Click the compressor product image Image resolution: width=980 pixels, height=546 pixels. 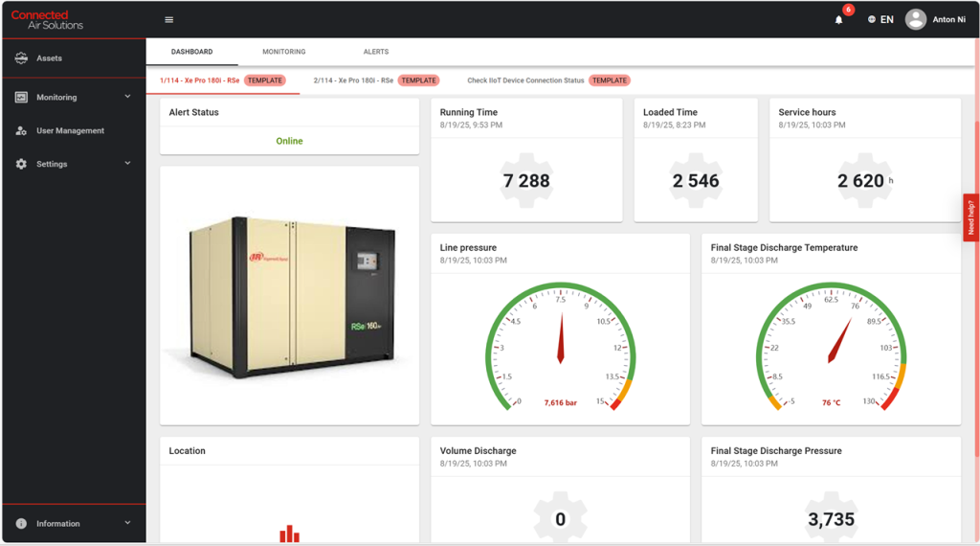point(289,295)
